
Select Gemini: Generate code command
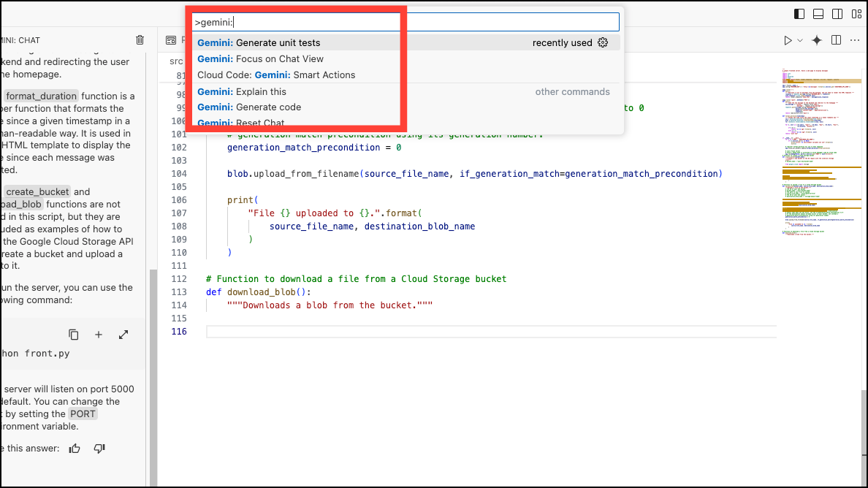pos(406,107)
